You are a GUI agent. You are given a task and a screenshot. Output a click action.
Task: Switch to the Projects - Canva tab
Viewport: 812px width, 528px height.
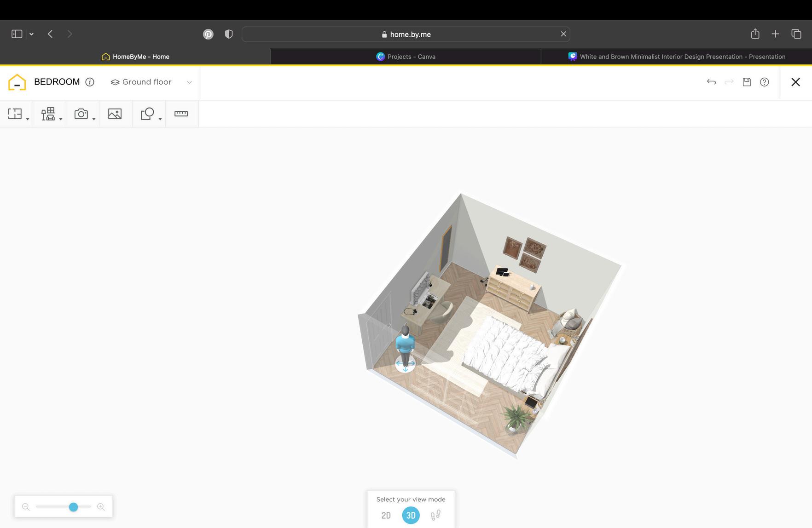[406, 57]
